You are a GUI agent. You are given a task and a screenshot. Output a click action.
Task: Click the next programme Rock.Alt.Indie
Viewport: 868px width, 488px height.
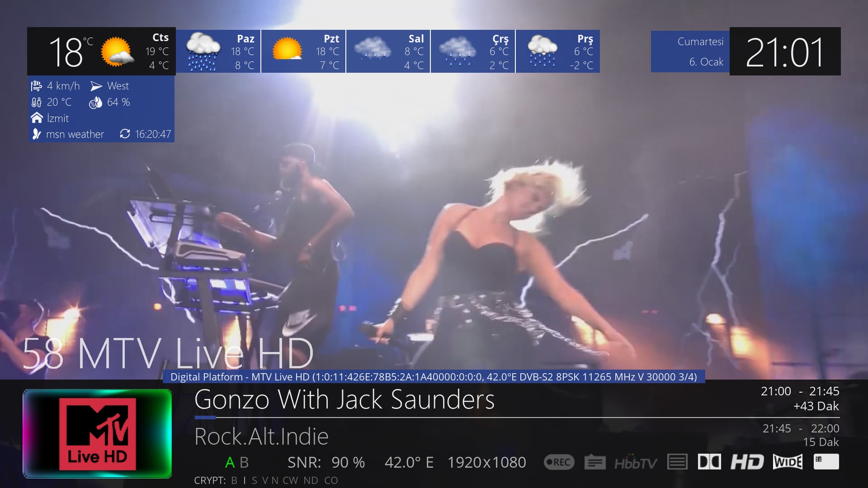click(261, 436)
